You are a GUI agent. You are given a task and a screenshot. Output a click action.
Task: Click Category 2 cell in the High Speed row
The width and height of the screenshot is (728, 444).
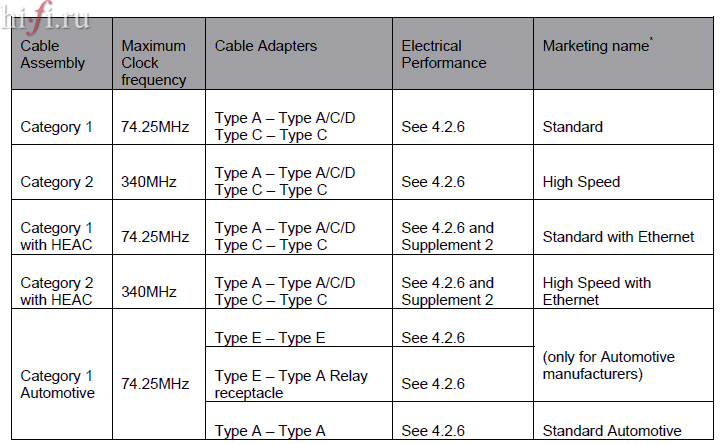(56, 182)
